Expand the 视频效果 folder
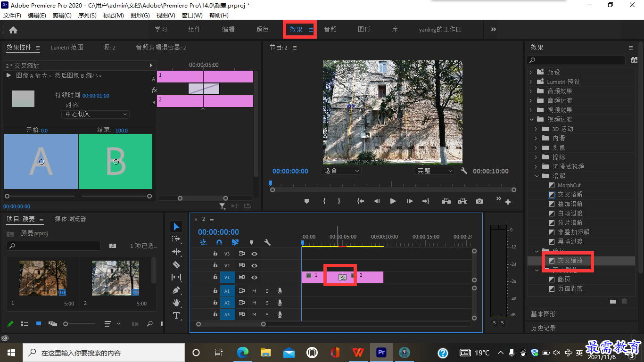Viewport: 644px width, 362px height. (531, 110)
